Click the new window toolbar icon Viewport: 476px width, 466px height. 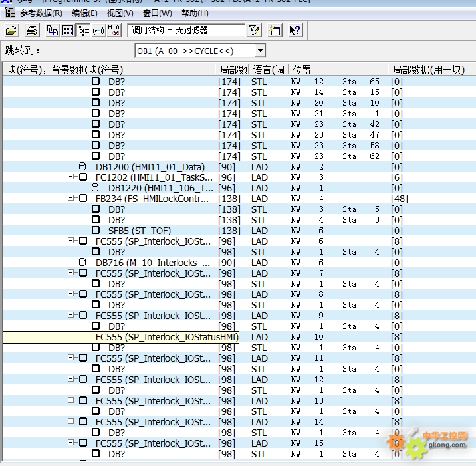tap(275, 31)
